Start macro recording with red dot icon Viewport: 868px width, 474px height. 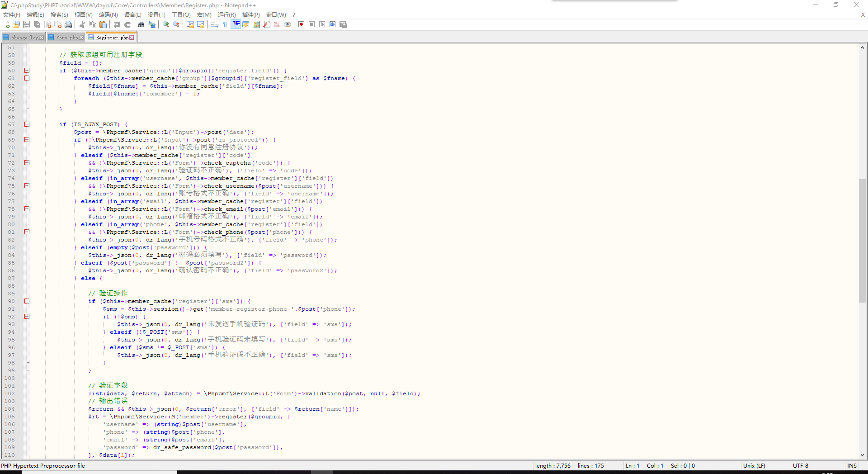pos(301,24)
